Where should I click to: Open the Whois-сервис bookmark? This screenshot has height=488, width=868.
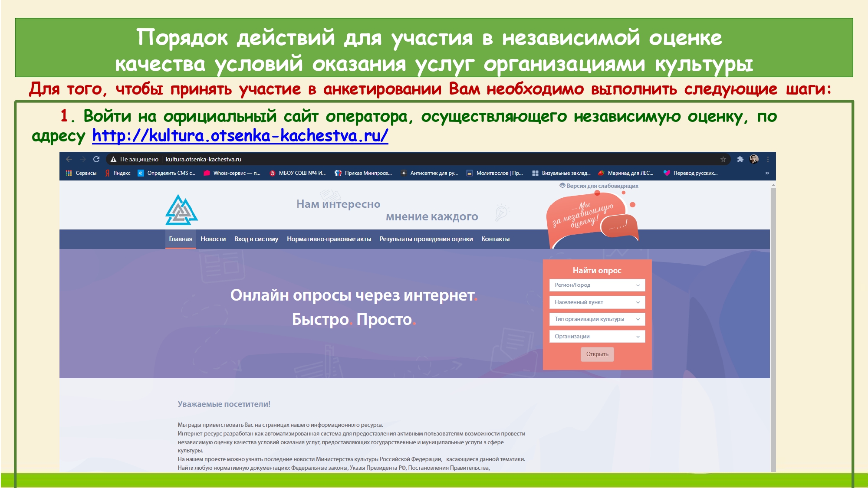click(232, 173)
